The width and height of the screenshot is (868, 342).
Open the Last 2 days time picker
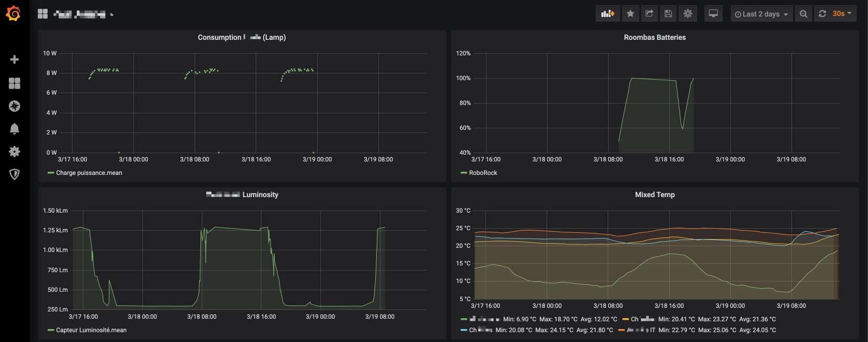click(x=761, y=14)
